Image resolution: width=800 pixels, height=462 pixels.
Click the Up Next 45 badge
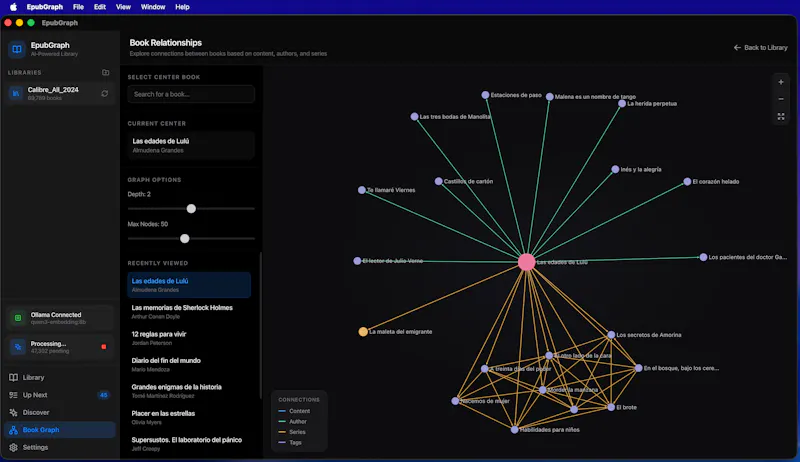(103, 395)
